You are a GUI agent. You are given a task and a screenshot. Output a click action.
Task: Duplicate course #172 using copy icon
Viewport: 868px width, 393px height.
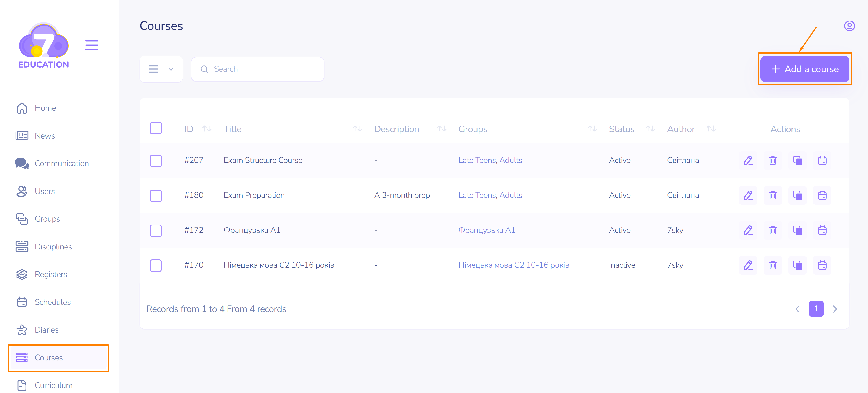797,230
